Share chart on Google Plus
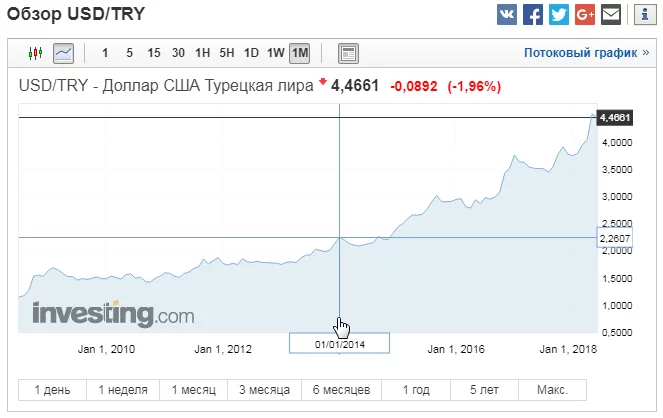Viewport: 663px width, 418px height. [585, 15]
